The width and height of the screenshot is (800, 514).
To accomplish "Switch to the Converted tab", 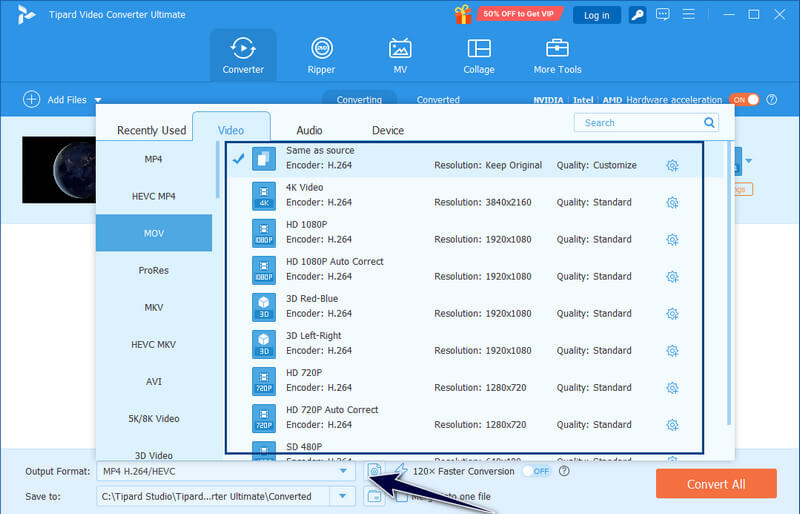I will pyautogui.click(x=438, y=99).
